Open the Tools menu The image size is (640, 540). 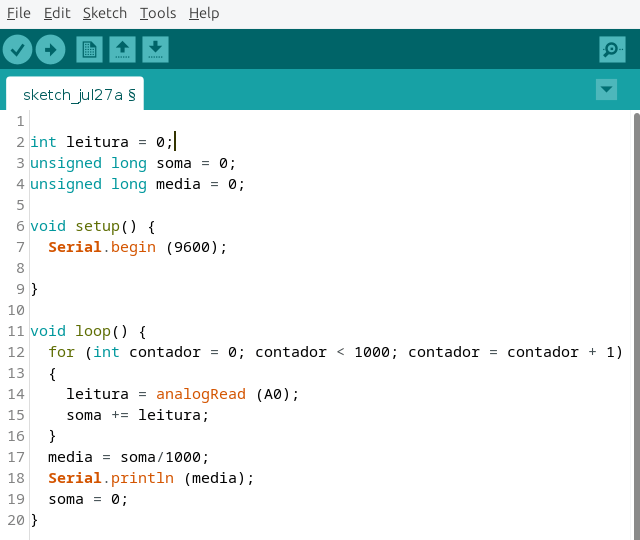pos(158,13)
